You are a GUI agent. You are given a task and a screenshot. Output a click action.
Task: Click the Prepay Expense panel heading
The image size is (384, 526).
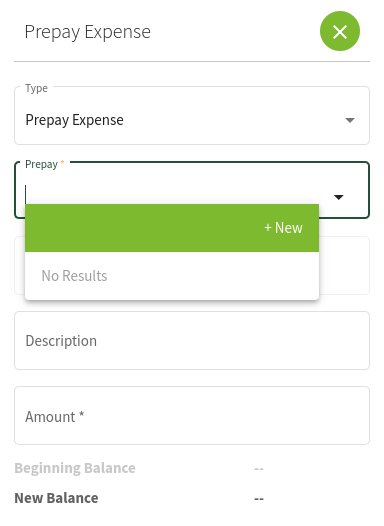click(88, 32)
